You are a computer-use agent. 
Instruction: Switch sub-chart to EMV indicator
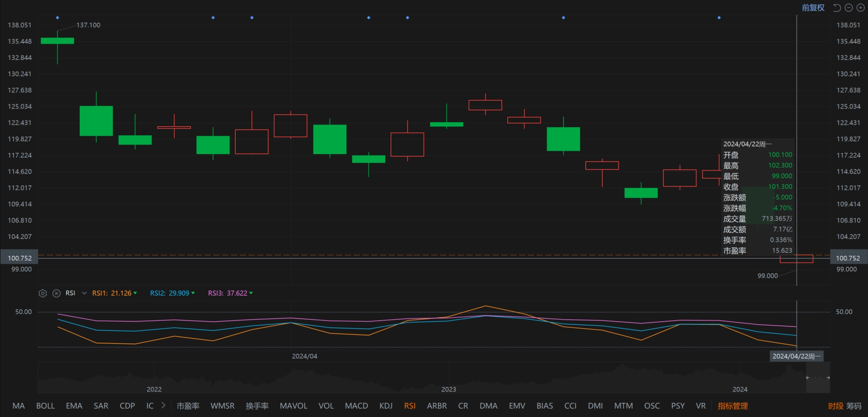(517, 406)
